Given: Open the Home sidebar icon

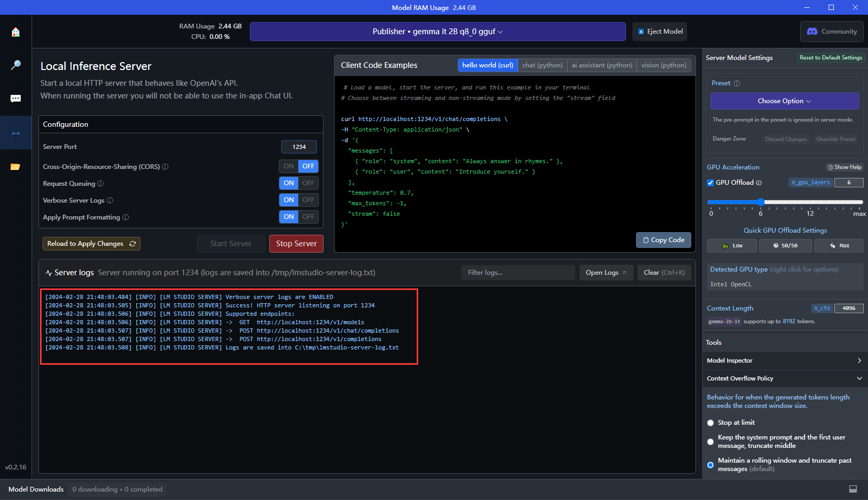Looking at the screenshot, I should click(16, 32).
